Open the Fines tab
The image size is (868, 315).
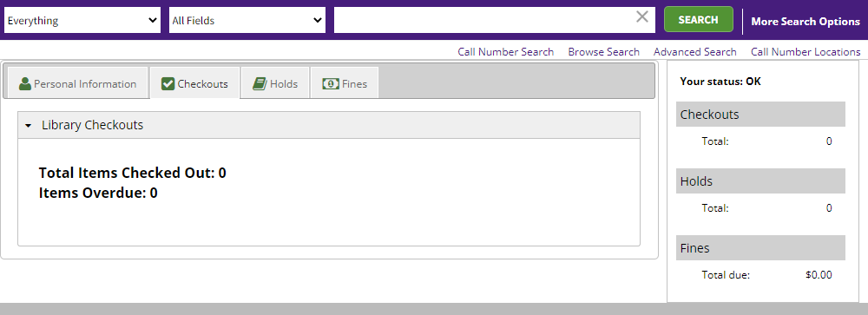(345, 83)
